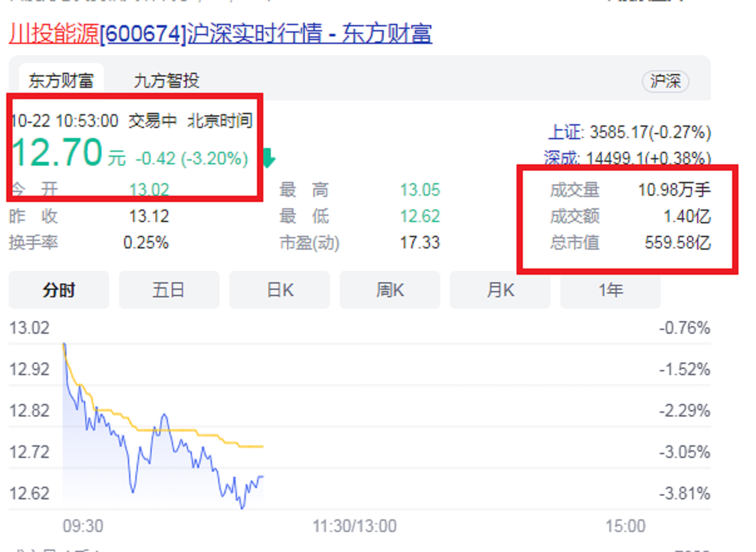Click the 沪深 market badge
Screen dimensions: 756x552
[x=666, y=82]
